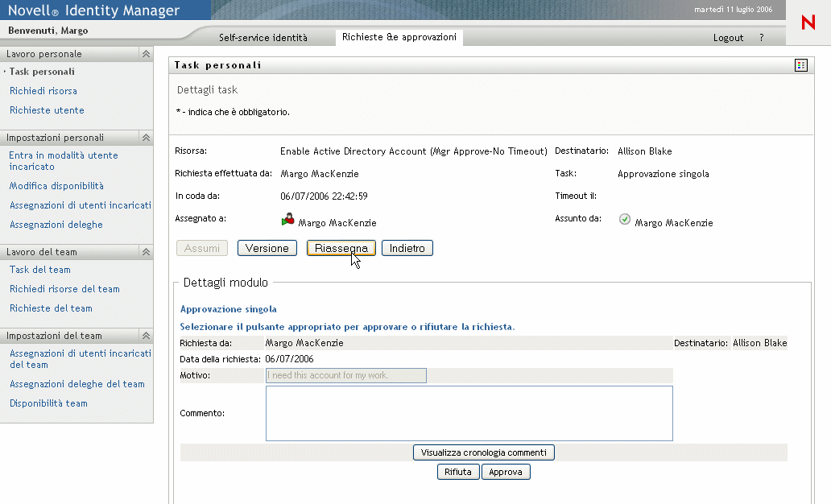Open Richiedi risorsa link

click(x=43, y=91)
